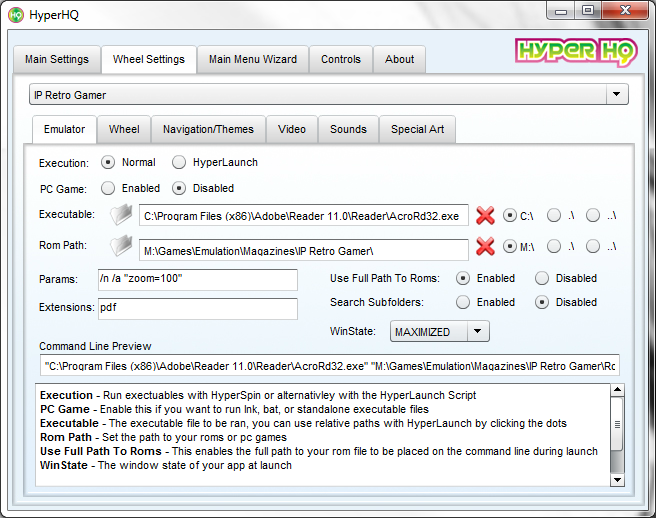Choose .\ relative path for Executable
656x518 pixels.
pos(554,215)
